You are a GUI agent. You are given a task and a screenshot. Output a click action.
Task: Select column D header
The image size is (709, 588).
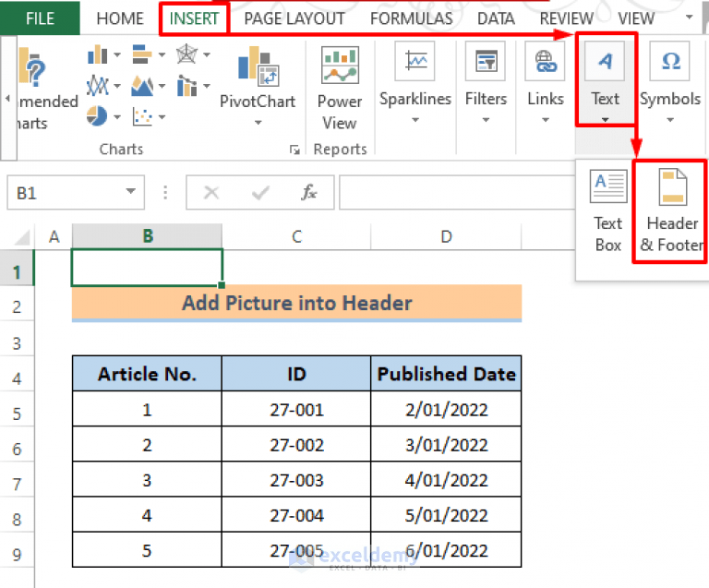[x=446, y=236]
